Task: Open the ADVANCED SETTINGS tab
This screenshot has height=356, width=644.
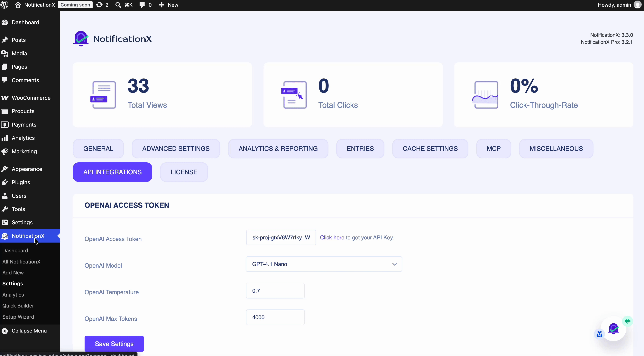Action: (176, 149)
